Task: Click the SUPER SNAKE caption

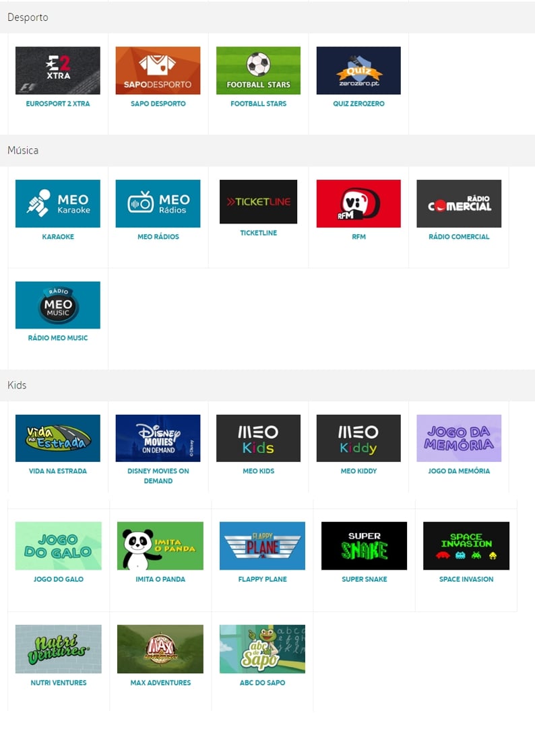Action: [x=365, y=579]
